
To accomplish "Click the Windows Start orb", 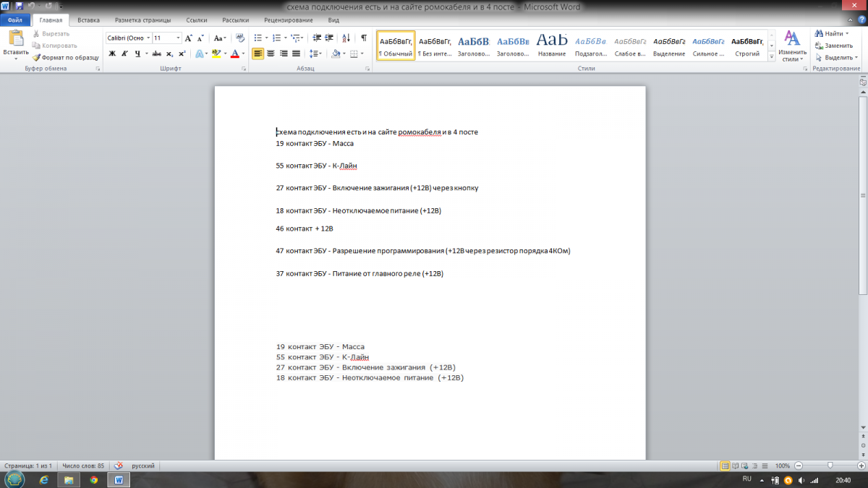I will (14, 479).
